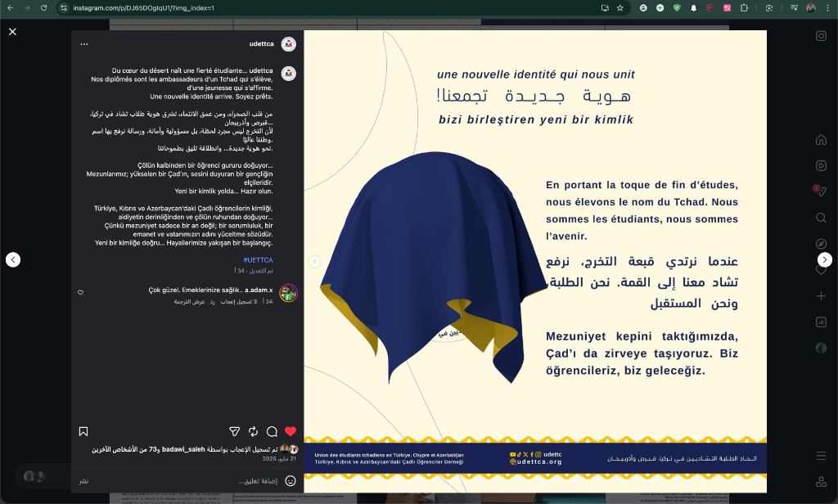Click the repost arrows icon
The image size is (838, 504).
click(x=254, y=431)
